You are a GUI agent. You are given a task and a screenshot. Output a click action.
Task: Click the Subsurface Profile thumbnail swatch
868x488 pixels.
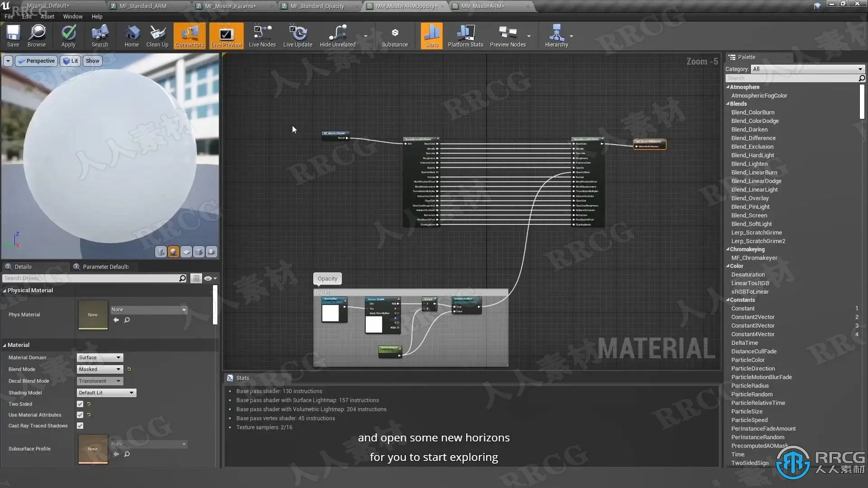(93, 448)
